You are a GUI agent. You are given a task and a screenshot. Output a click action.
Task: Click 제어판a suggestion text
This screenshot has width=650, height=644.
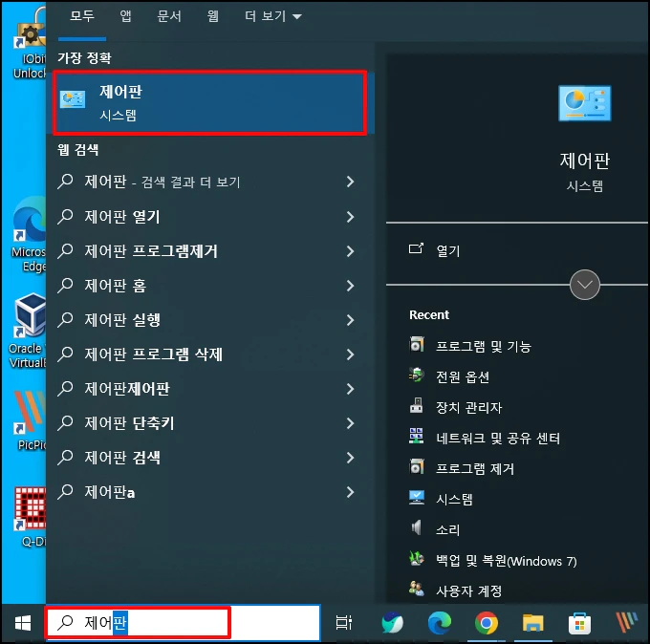pyautogui.click(x=109, y=492)
